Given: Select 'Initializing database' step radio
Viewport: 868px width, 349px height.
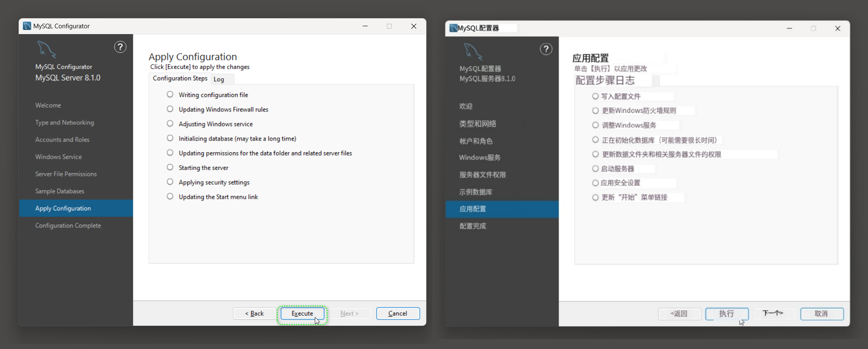Looking at the screenshot, I should 170,138.
